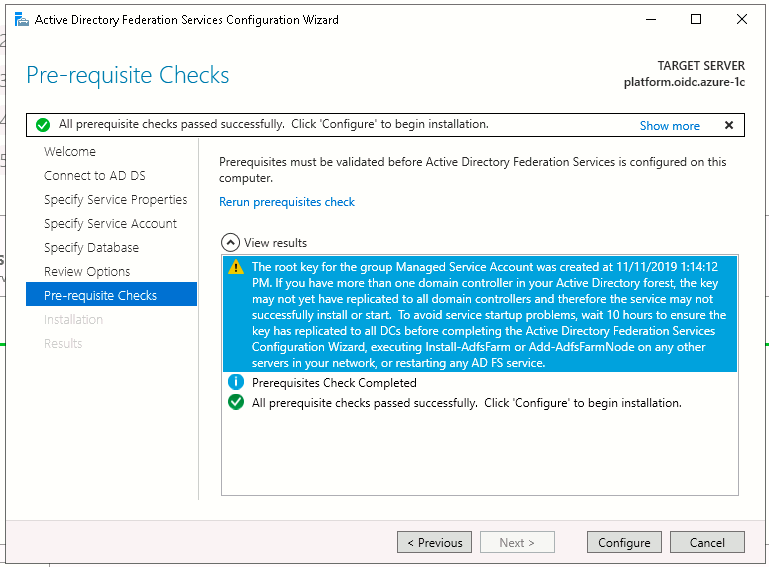769x567 pixels.
Task: Select the root key warning message
Action: click(x=483, y=314)
